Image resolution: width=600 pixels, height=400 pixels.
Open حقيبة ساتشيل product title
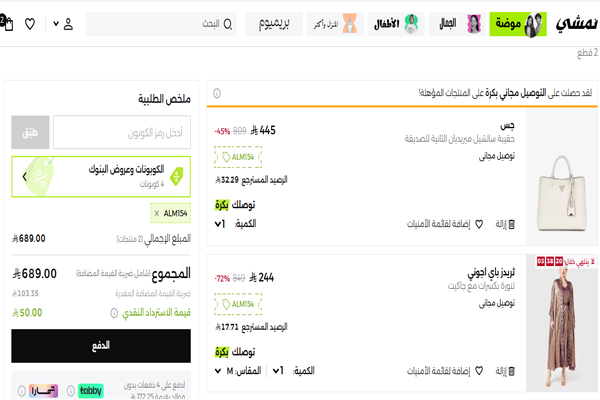(x=460, y=138)
